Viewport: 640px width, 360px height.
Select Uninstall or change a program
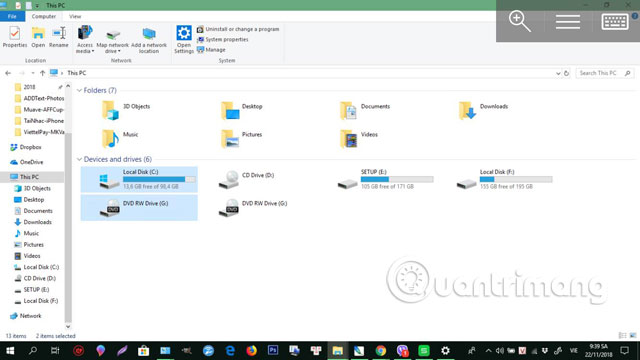[238, 29]
